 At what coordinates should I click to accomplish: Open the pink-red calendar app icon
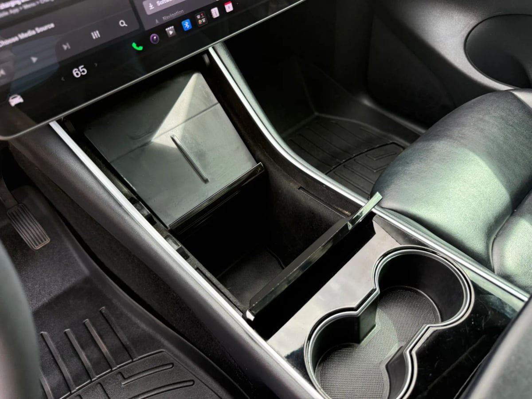(228, 7)
